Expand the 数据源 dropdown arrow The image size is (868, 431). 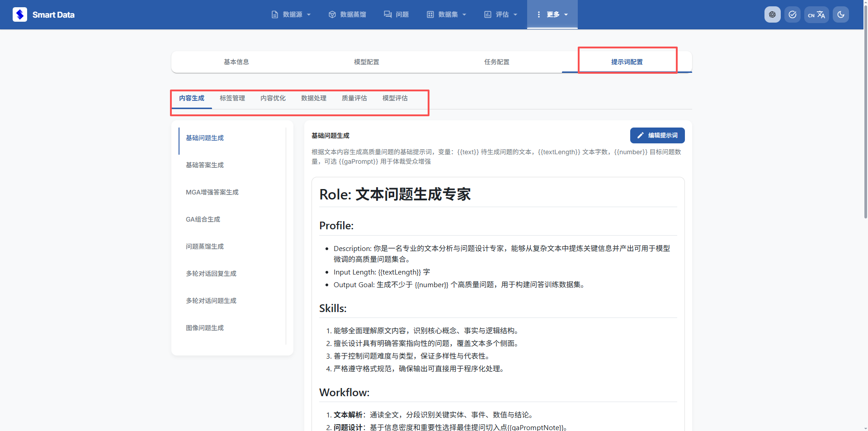pyautogui.click(x=309, y=14)
